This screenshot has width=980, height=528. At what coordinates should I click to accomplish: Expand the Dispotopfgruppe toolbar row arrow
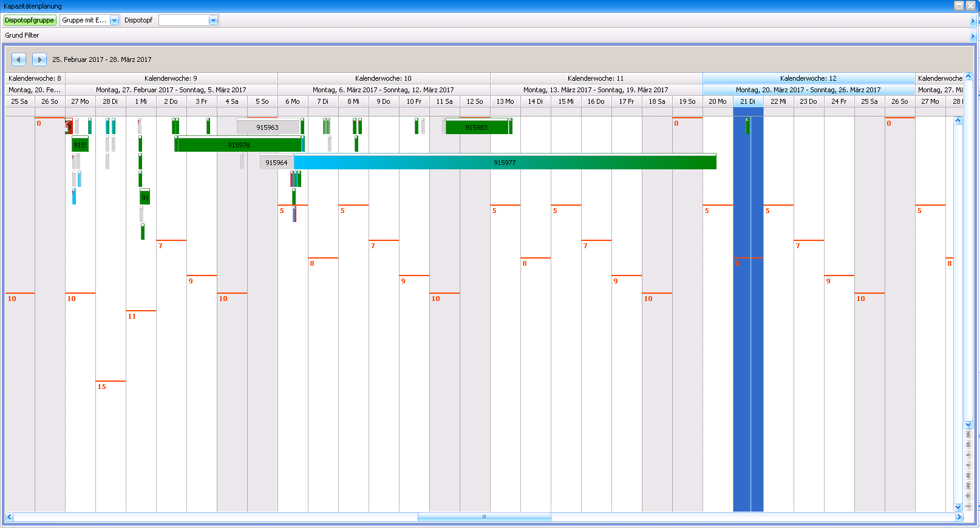[x=972, y=21]
